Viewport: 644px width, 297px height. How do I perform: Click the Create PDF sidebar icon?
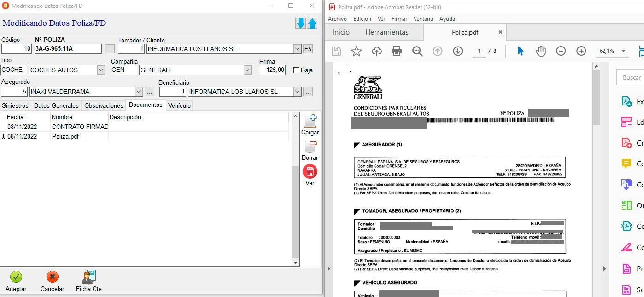[x=626, y=143]
